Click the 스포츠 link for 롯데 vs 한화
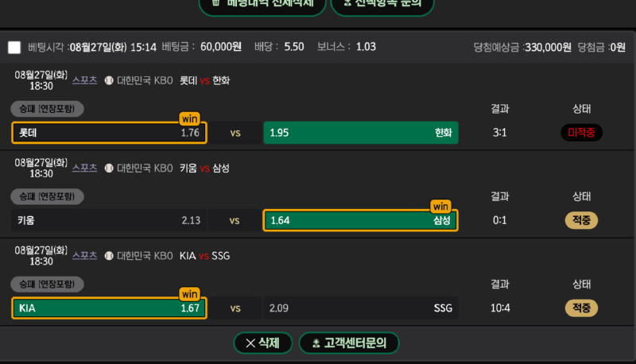 (84, 80)
